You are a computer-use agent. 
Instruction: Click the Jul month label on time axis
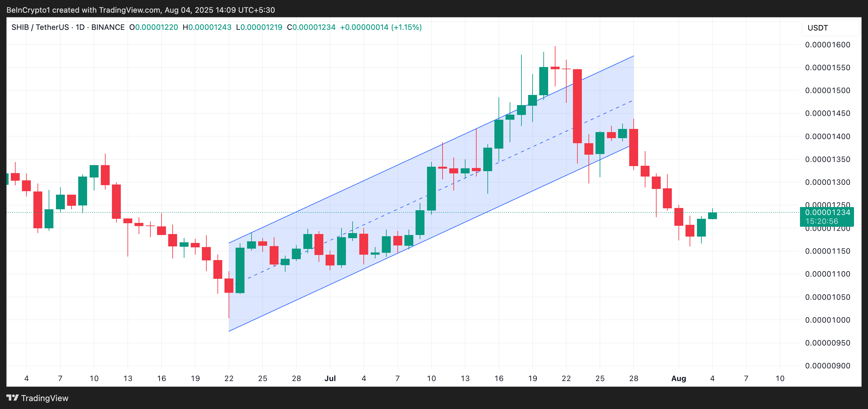(x=330, y=379)
